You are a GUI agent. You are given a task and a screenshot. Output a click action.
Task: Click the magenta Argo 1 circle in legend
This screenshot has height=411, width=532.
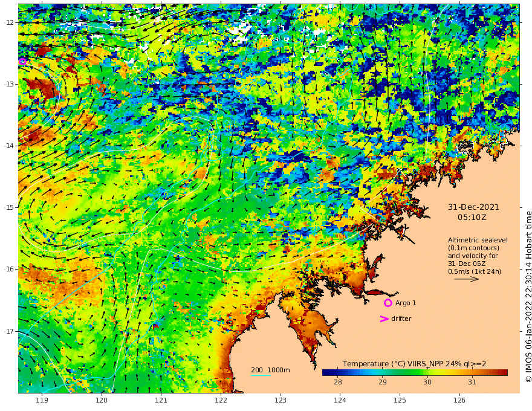click(x=388, y=303)
